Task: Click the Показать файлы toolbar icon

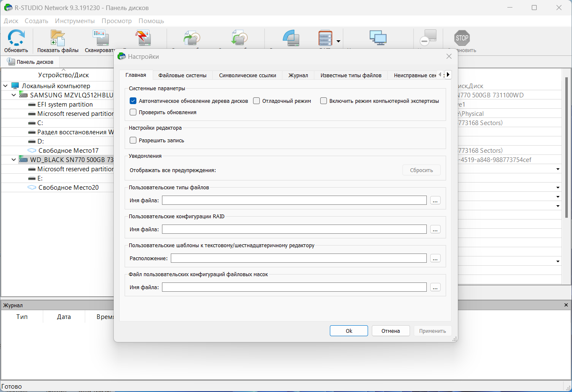Action: click(57, 38)
